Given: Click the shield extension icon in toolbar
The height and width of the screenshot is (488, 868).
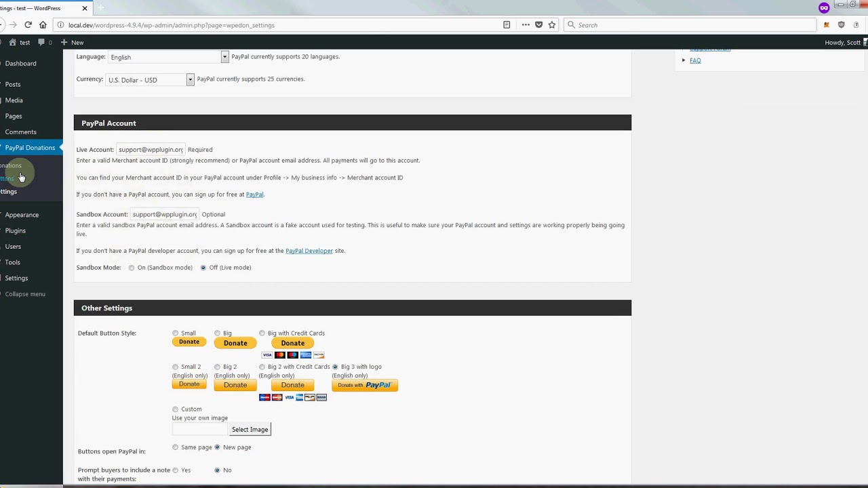Looking at the screenshot, I should (x=842, y=25).
